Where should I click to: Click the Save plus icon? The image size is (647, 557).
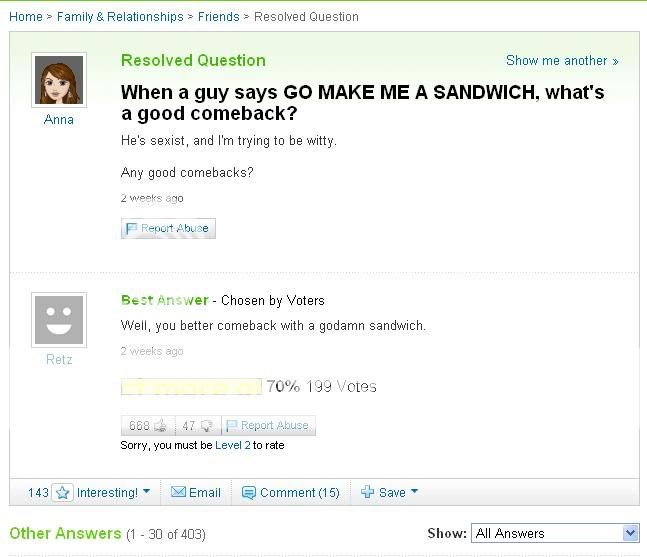coord(367,492)
